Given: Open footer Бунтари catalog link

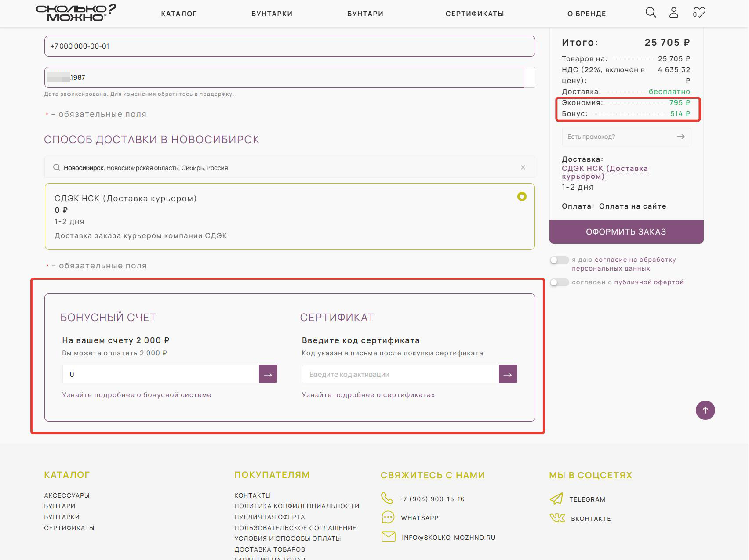Looking at the screenshot, I should pos(60,506).
